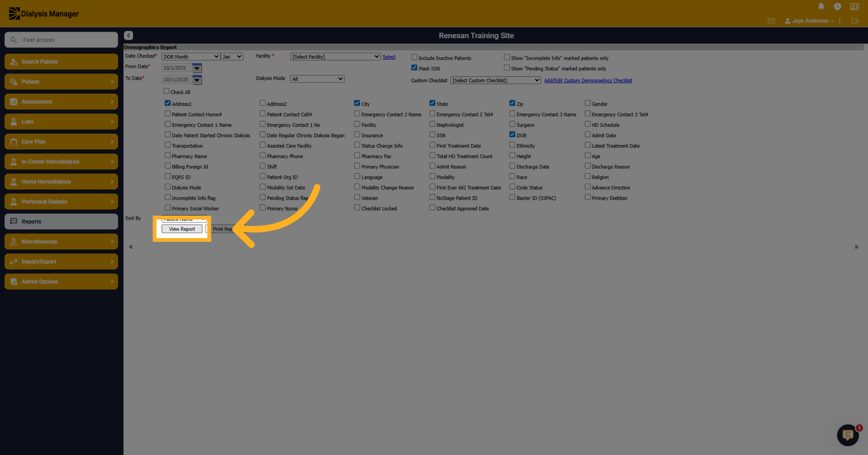Viewport: 868px width, 455px height.
Task: Open Add/Edit Custom Demographics Checklist link
Action: click(588, 81)
